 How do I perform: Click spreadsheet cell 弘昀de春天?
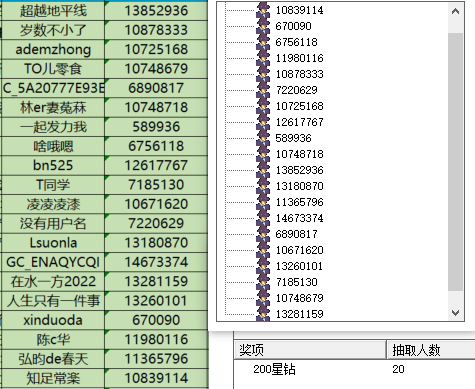(x=53, y=359)
